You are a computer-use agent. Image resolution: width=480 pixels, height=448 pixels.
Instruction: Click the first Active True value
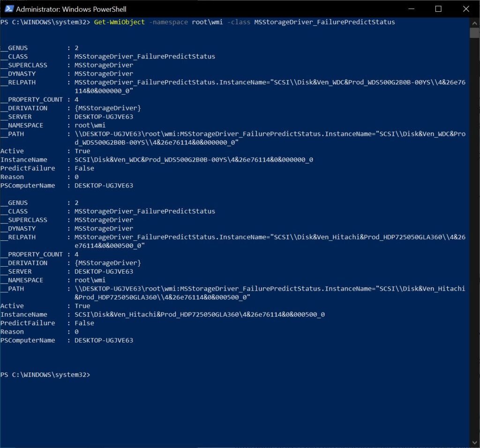click(82, 151)
